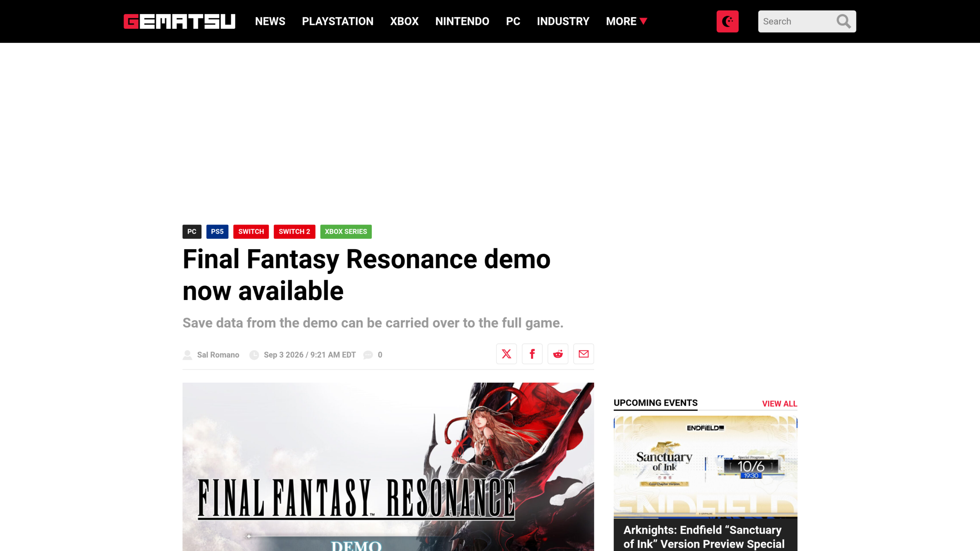The image size is (980, 551).
Task: Click the Gematsu logo
Action: pyautogui.click(x=179, y=21)
